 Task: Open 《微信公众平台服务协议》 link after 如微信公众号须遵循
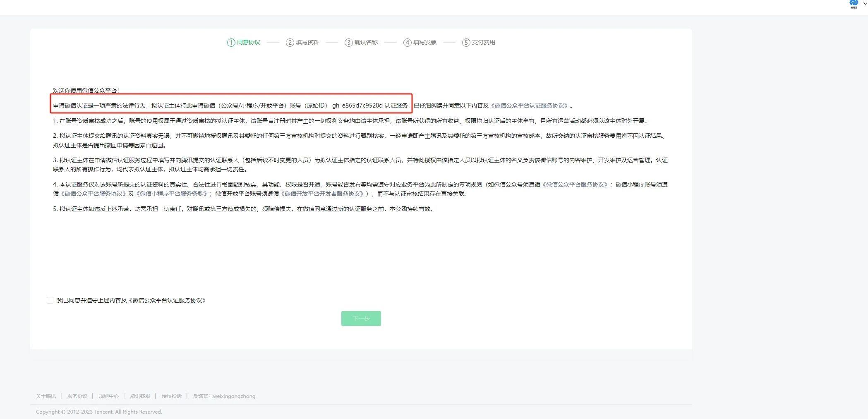[x=575, y=184]
